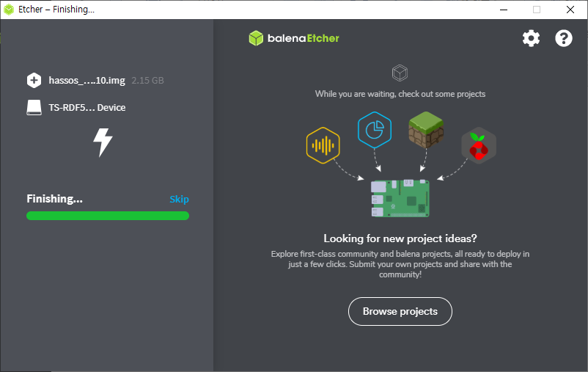Viewport: 588px width, 372px height.
Task: Click the target drive icon
Action: [x=34, y=107]
